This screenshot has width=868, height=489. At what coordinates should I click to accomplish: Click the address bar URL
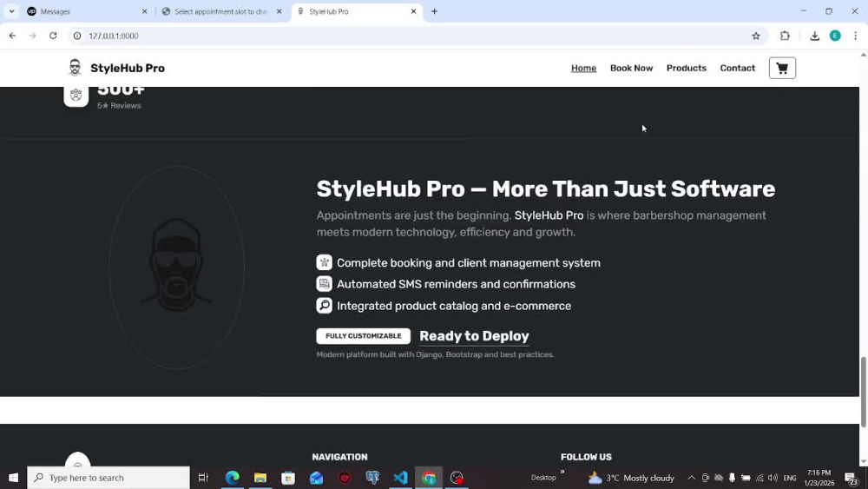[114, 36]
